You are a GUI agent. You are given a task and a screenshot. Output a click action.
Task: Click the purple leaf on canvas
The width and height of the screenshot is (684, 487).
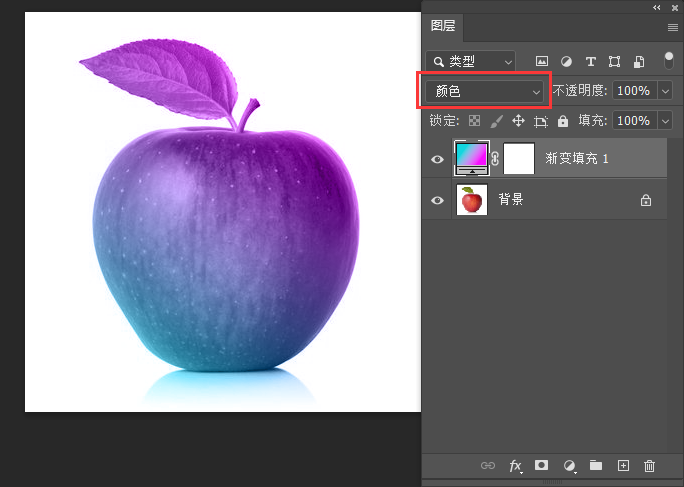point(160,79)
